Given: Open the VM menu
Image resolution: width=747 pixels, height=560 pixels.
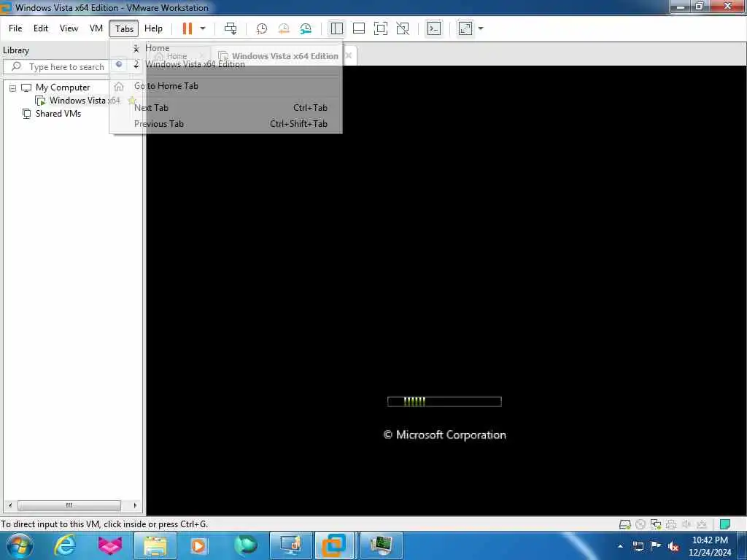Looking at the screenshot, I should [x=96, y=28].
